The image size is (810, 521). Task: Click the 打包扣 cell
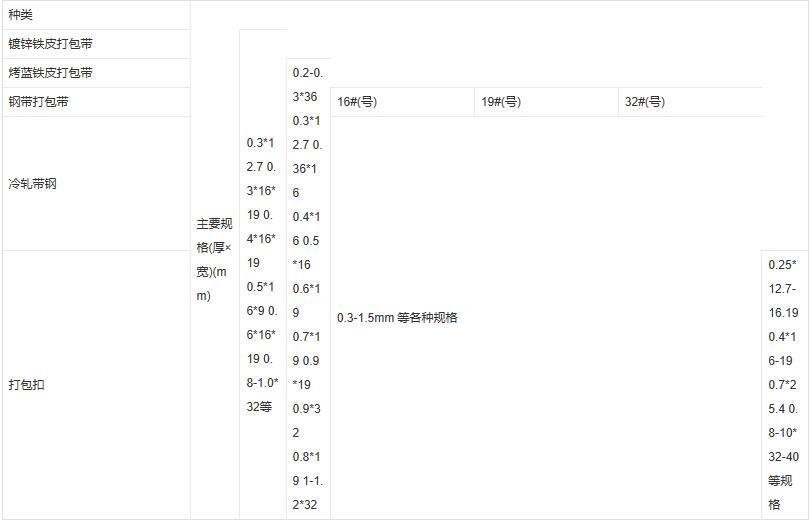point(26,385)
